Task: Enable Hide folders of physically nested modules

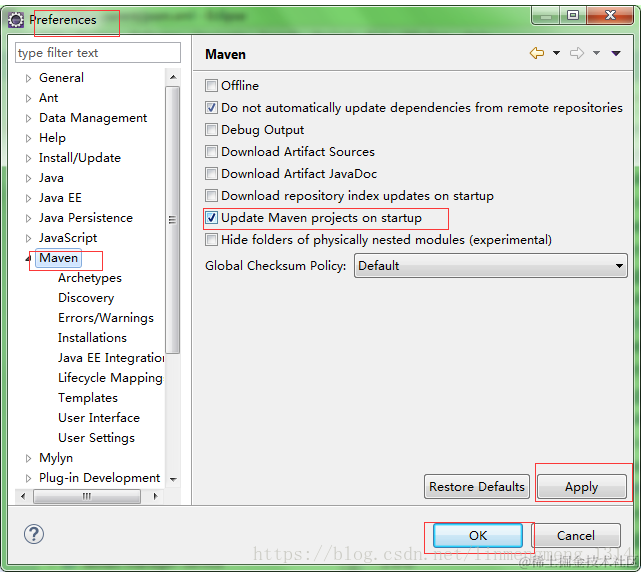Action: click(x=212, y=240)
